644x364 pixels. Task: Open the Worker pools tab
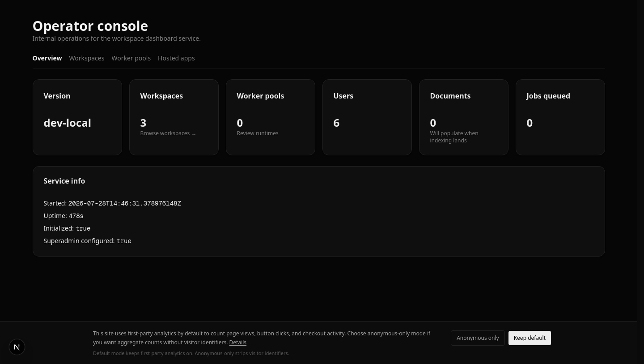[x=131, y=58]
